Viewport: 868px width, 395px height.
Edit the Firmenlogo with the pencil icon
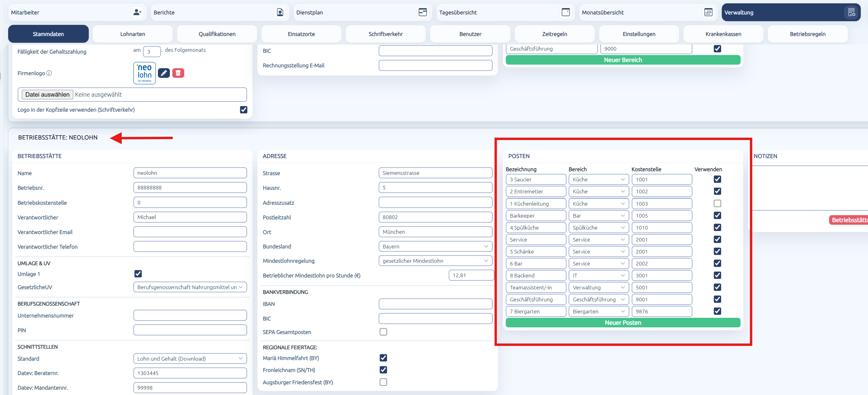(x=164, y=73)
